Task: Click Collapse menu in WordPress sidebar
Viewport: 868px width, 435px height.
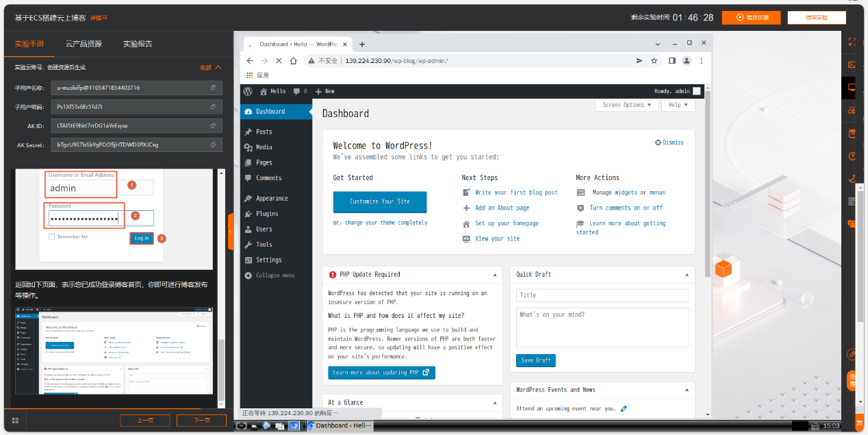Action: [x=270, y=275]
